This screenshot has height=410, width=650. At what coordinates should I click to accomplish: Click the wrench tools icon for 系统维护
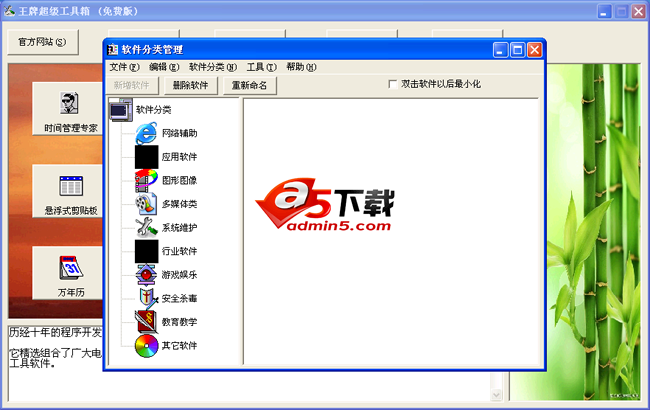click(146, 228)
